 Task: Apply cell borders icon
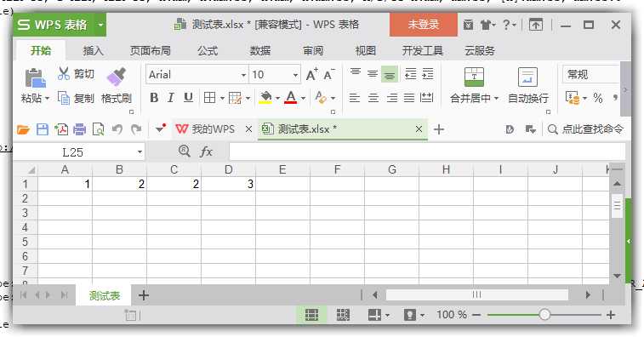(209, 98)
